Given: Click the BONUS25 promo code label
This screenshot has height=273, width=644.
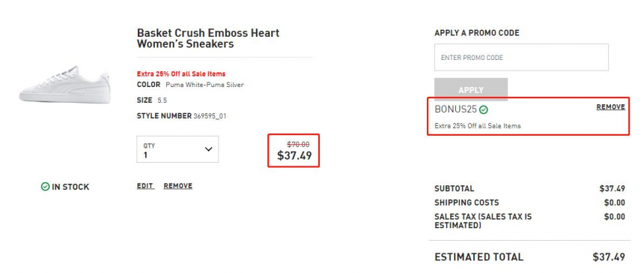Looking at the screenshot, I should (x=456, y=109).
